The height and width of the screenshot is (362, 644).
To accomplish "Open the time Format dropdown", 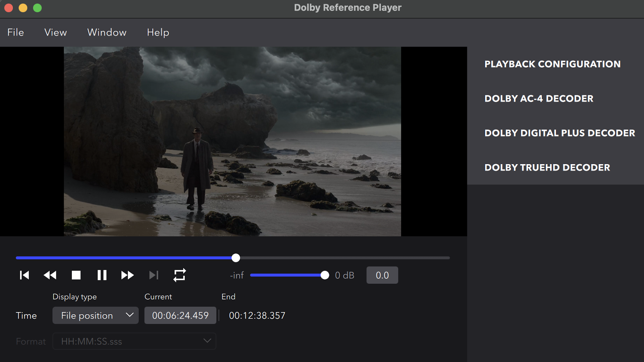I will tap(134, 341).
